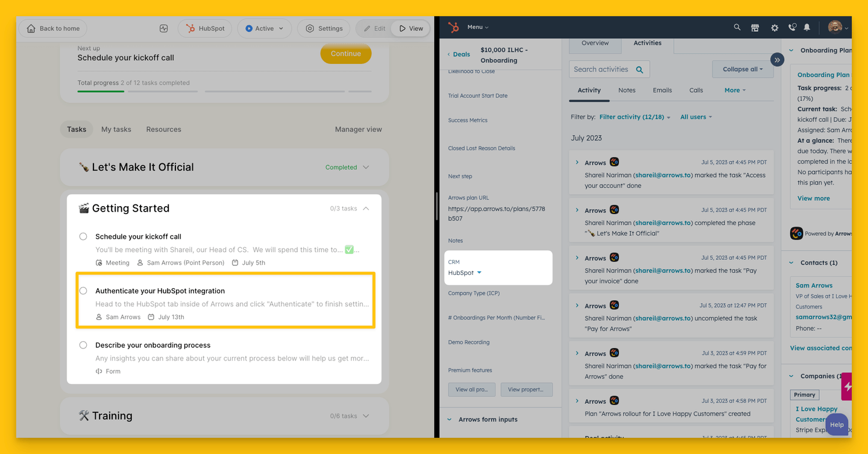Click into the Search activities field
Screen dimensions: 868x454
pos(609,69)
